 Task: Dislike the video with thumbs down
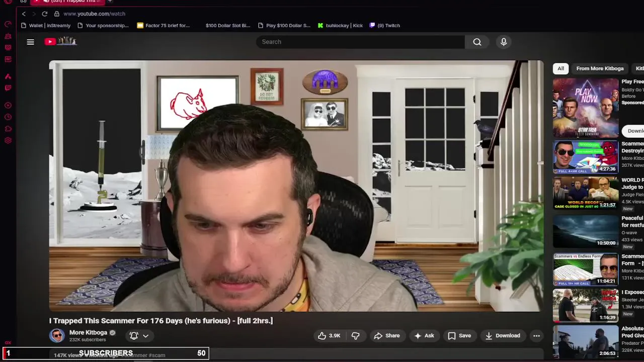[x=356, y=335]
